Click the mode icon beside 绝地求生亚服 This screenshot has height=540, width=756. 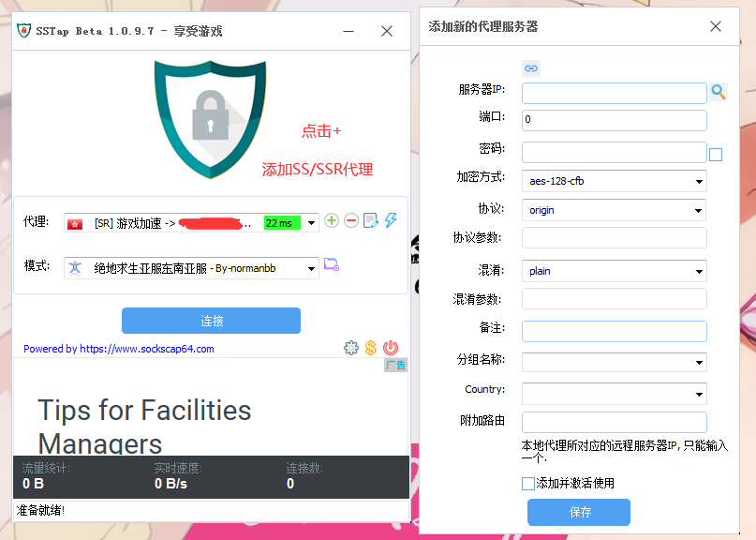point(75,268)
